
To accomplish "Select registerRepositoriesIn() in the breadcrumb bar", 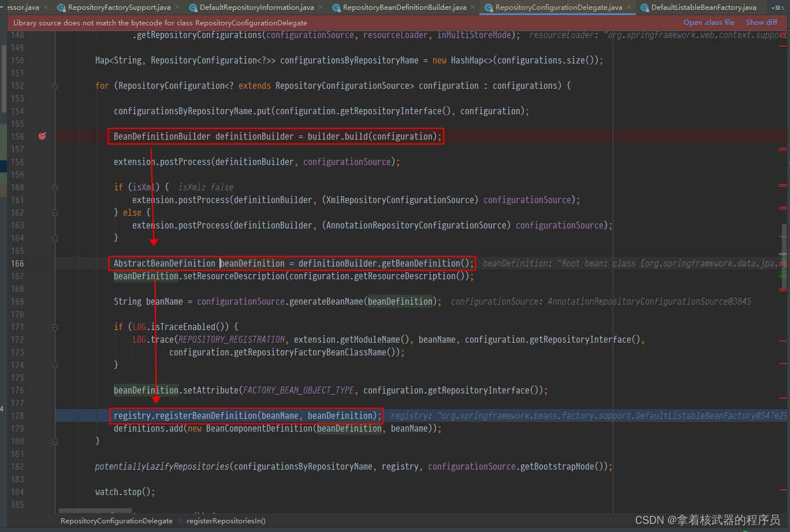I will click(x=226, y=520).
